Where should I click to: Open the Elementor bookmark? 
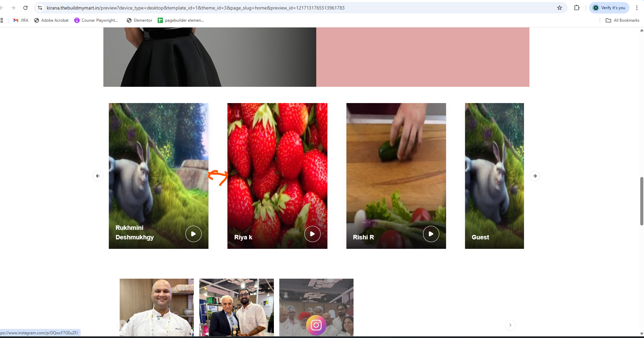pos(140,20)
